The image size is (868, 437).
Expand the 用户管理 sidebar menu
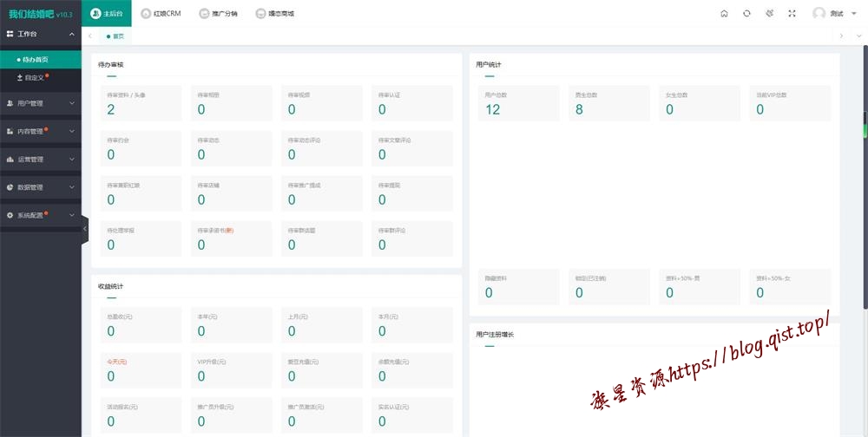point(42,103)
